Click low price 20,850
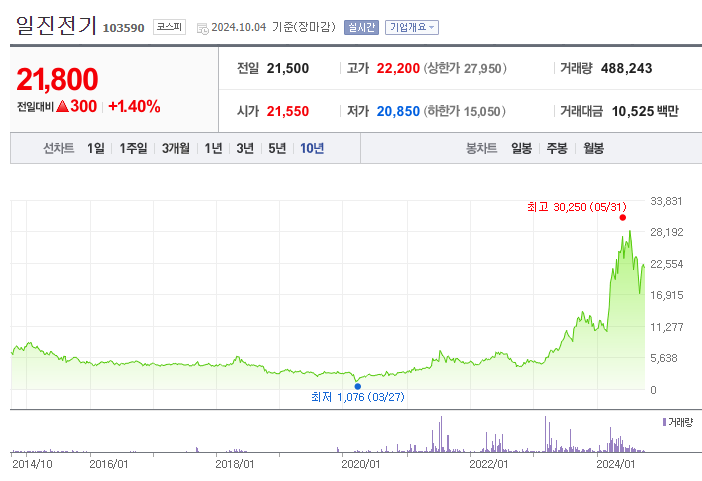Image resolution: width=702 pixels, height=481 pixels. pyautogui.click(x=398, y=111)
